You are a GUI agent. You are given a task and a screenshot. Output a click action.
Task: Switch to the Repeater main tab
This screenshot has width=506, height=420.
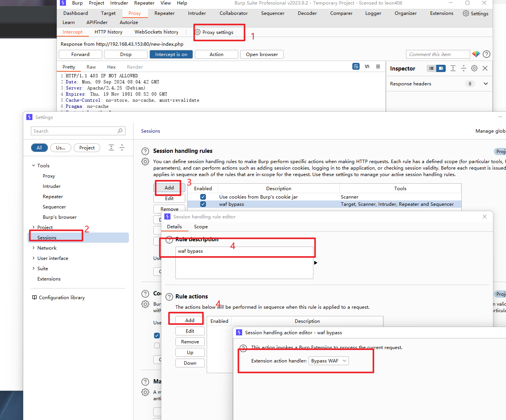pos(164,13)
